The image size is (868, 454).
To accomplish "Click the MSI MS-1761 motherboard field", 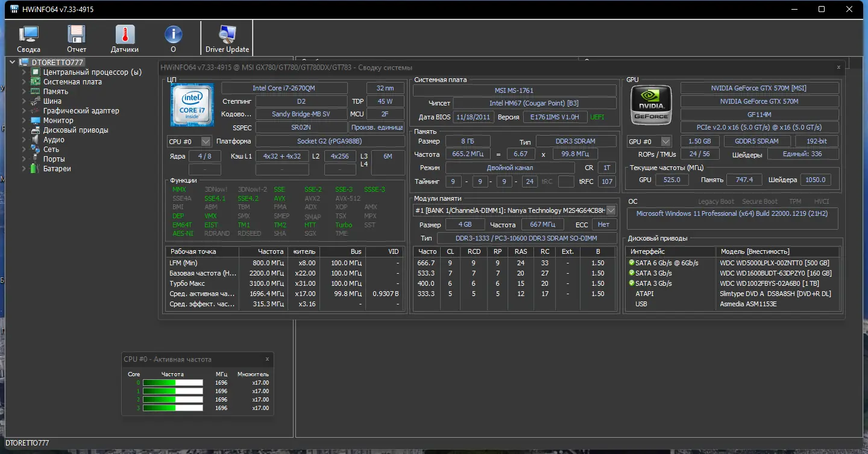I will (514, 90).
